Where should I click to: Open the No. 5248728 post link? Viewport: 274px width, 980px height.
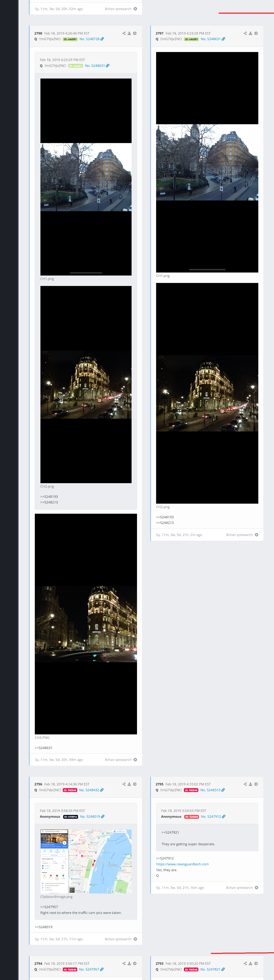92,39
